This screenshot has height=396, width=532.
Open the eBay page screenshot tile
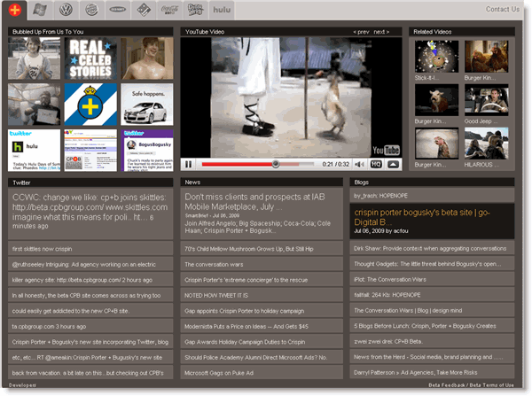[90, 151]
